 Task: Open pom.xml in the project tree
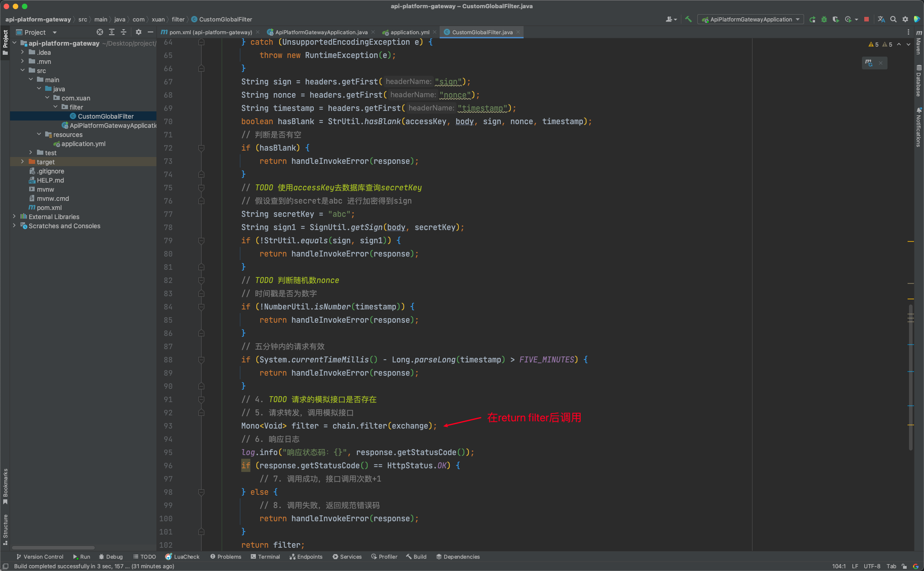click(x=49, y=207)
